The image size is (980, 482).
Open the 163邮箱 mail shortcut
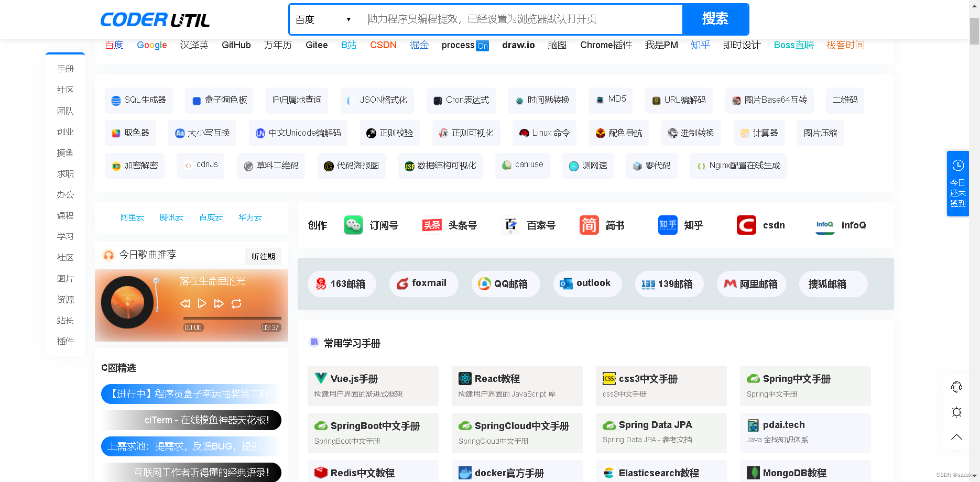coord(342,284)
